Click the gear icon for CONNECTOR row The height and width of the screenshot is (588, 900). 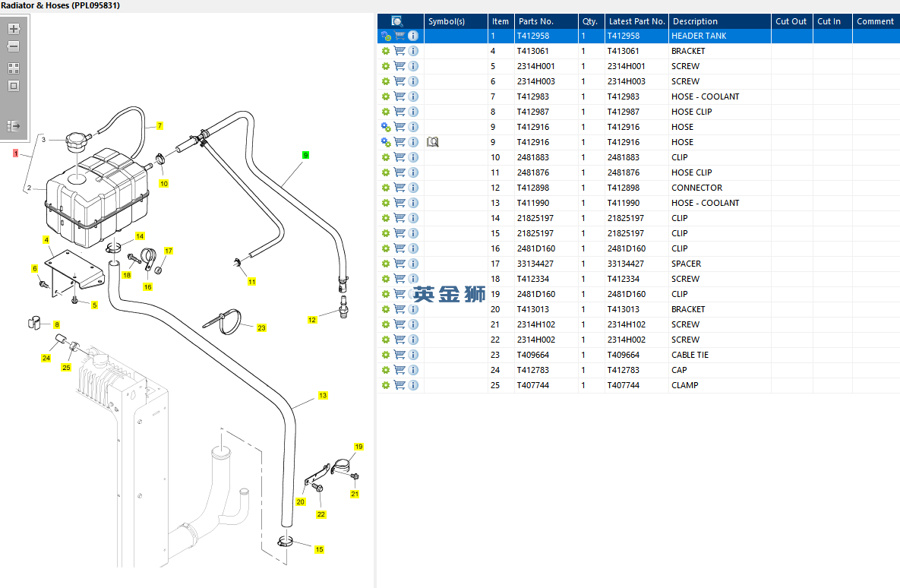coord(386,188)
